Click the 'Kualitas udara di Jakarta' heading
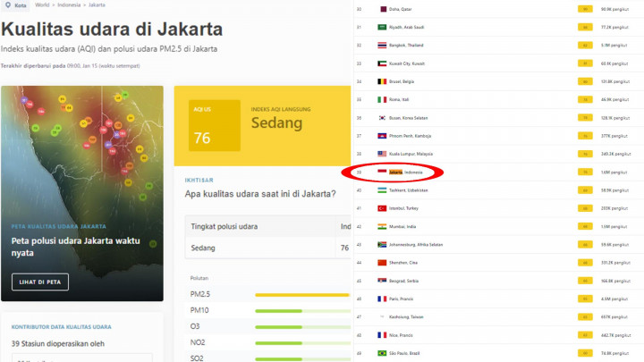The height and width of the screenshot is (362, 644). (x=112, y=29)
